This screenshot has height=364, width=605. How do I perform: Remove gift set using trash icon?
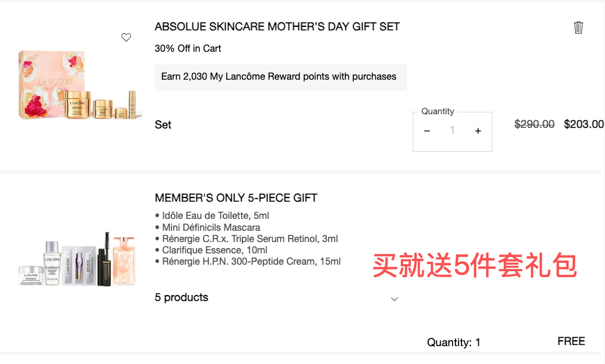click(x=578, y=27)
